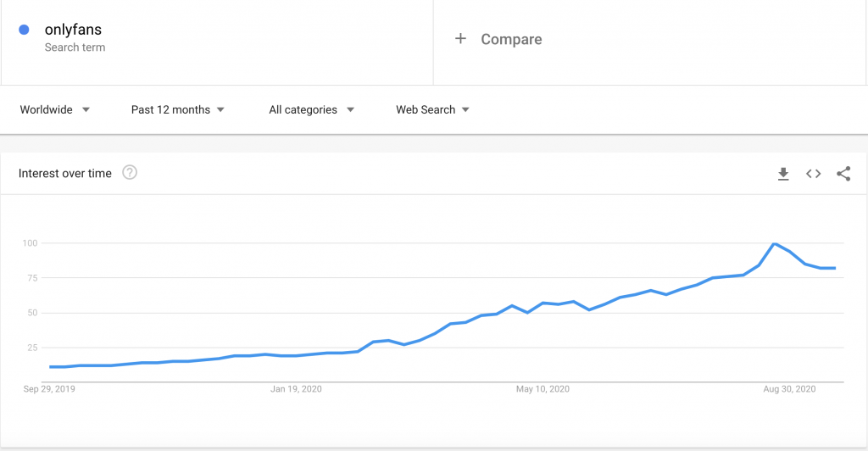
Task: Click the plus icon beside Compare
Action: click(x=460, y=39)
